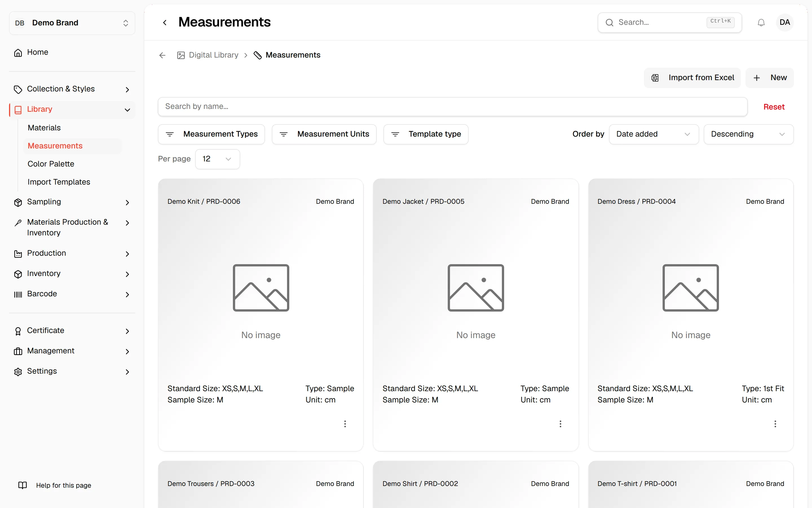Go to Digital Library breadcrumb
The image size is (812, 508).
point(208,55)
